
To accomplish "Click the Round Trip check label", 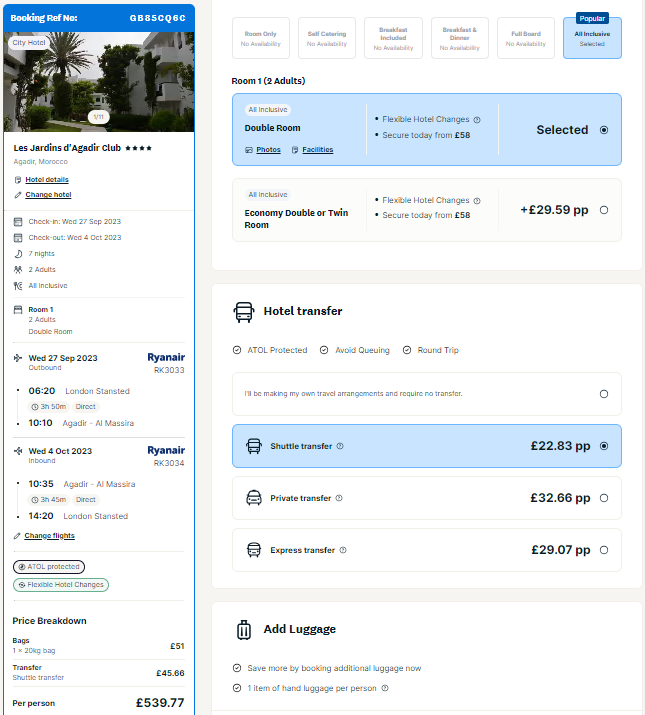I will [x=438, y=350].
